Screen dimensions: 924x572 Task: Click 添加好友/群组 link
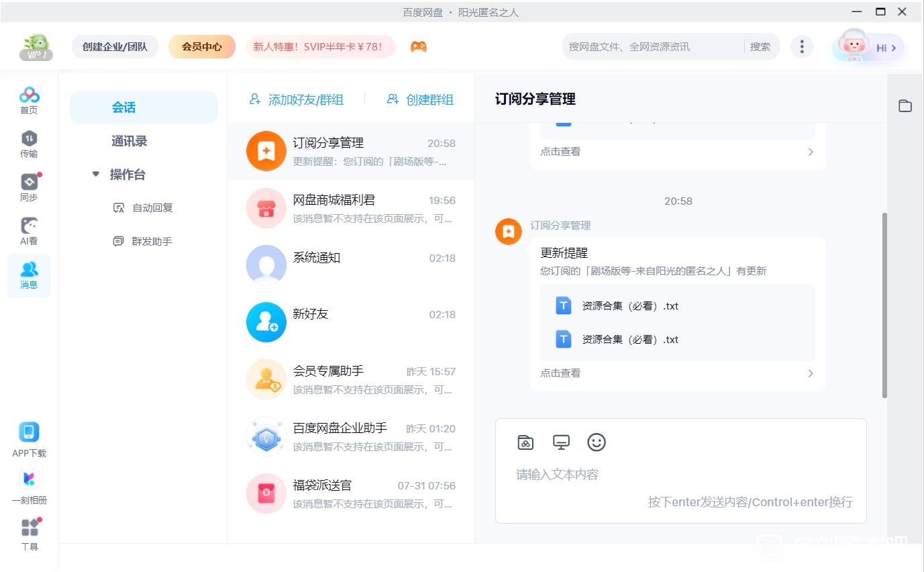pyautogui.click(x=296, y=99)
